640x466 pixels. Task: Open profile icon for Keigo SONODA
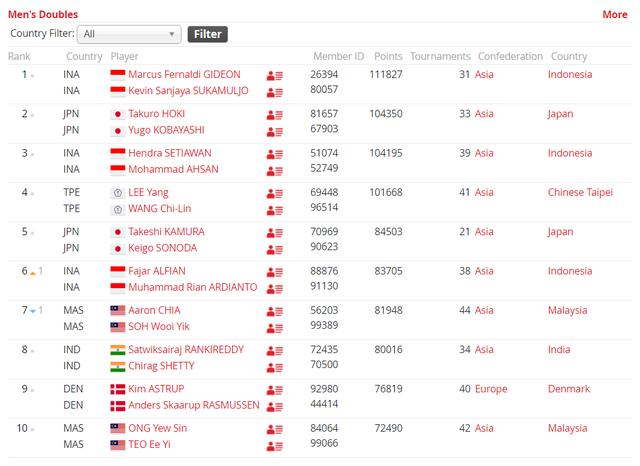tap(275, 250)
